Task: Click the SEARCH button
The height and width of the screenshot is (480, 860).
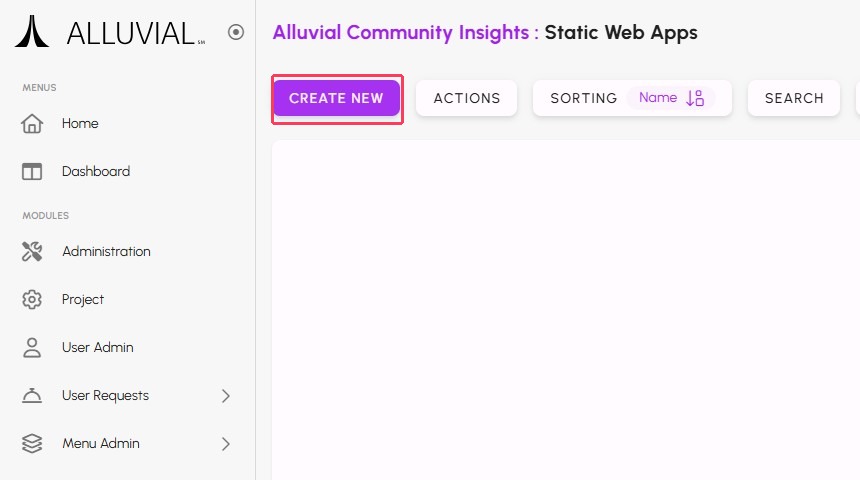Action: click(794, 98)
